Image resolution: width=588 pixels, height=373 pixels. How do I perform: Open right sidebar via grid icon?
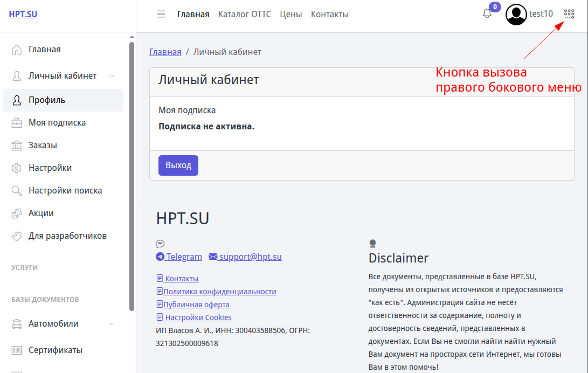pos(569,14)
